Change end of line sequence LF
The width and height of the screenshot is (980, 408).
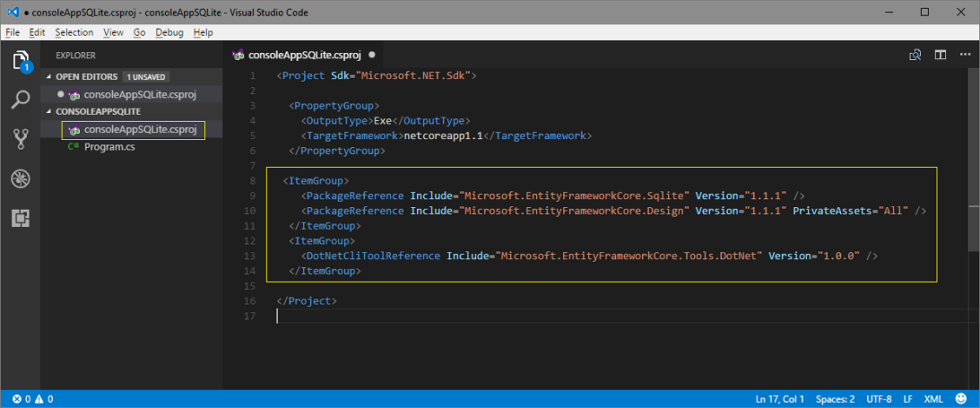pyautogui.click(x=908, y=399)
